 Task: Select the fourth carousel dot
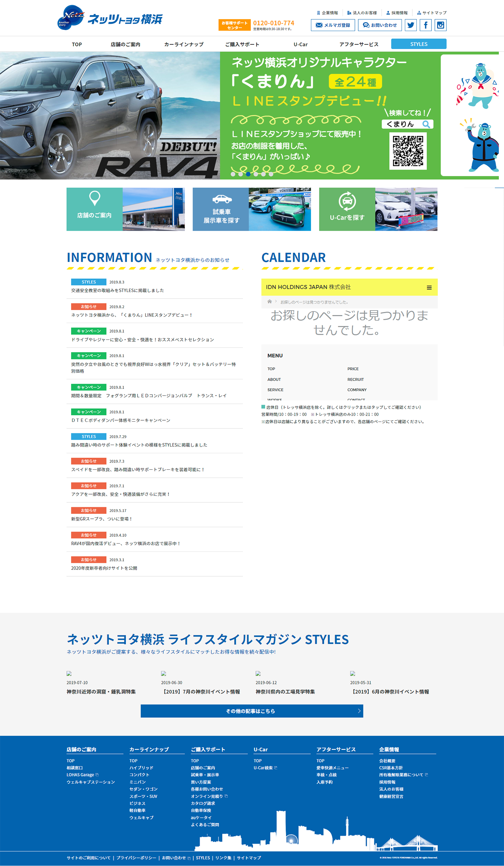pyautogui.click(x=256, y=174)
